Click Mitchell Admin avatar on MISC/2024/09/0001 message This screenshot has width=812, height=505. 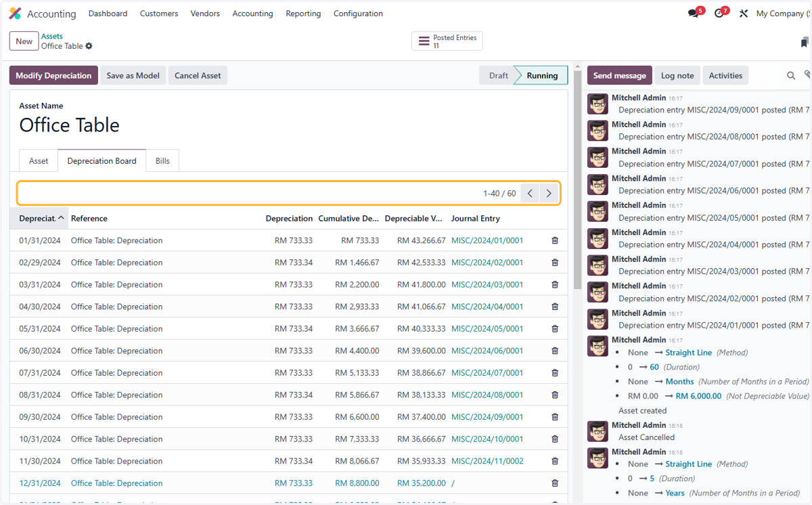[x=597, y=104]
